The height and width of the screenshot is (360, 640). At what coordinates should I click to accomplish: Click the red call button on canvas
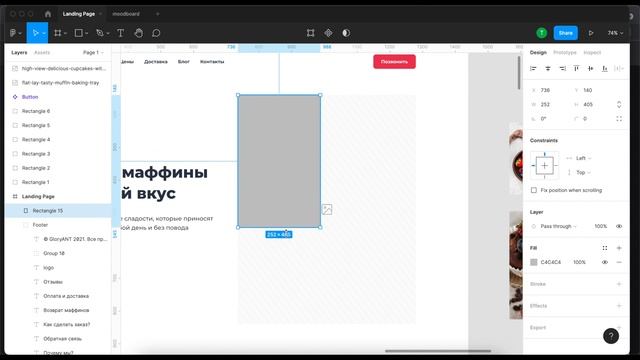tap(394, 62)
